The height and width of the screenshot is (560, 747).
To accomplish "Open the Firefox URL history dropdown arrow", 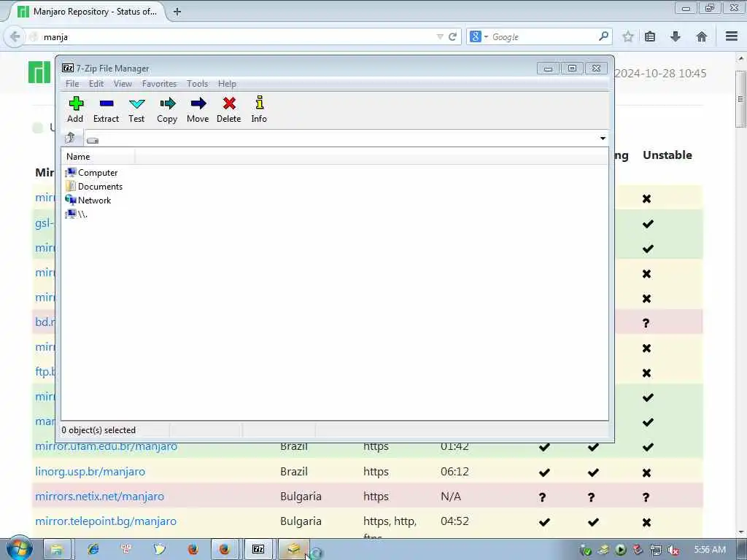I will [x=440, y=36].
